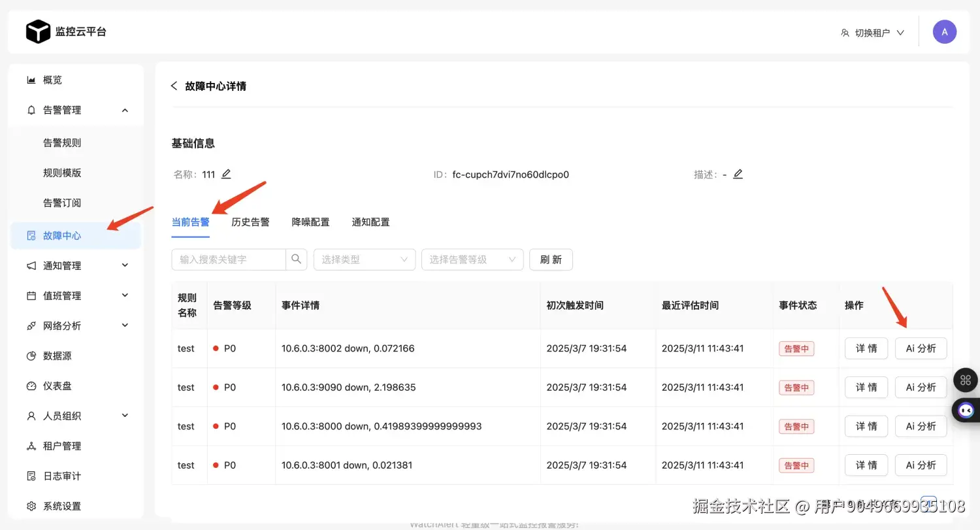This screenshot has width=980, height=530.
Task: Click Ai 分析 for the 8002 down row
Action: click(921, 348)
